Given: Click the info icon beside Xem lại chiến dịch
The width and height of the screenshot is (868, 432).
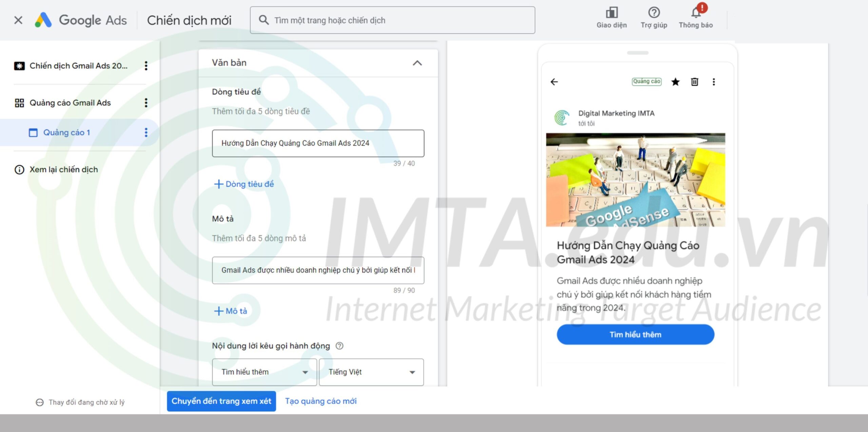Looking at the screenshot, I should (19, 170).
